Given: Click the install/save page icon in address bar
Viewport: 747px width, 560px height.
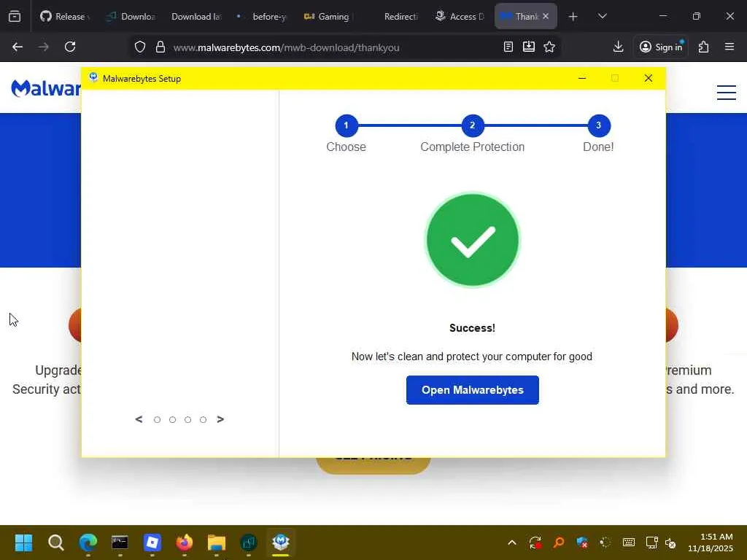Looking at the screenshot, I should click(529, 47).
